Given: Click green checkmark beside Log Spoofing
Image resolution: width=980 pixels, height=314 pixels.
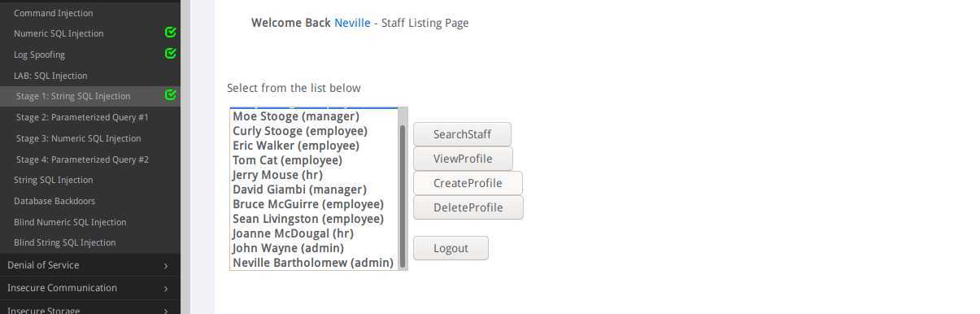Looking at the screenshot, I should pyautogui.click(x=170, y=54).
